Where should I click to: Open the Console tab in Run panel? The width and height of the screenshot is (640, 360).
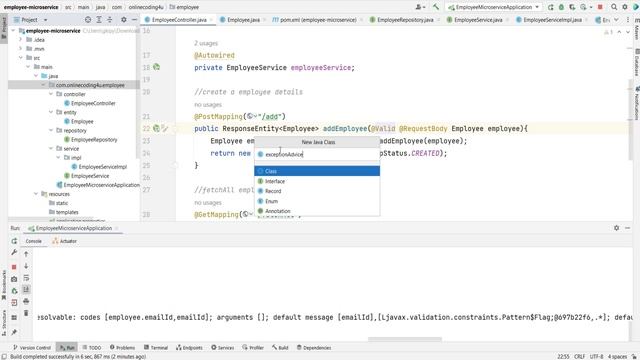click(x=33, y=241)
